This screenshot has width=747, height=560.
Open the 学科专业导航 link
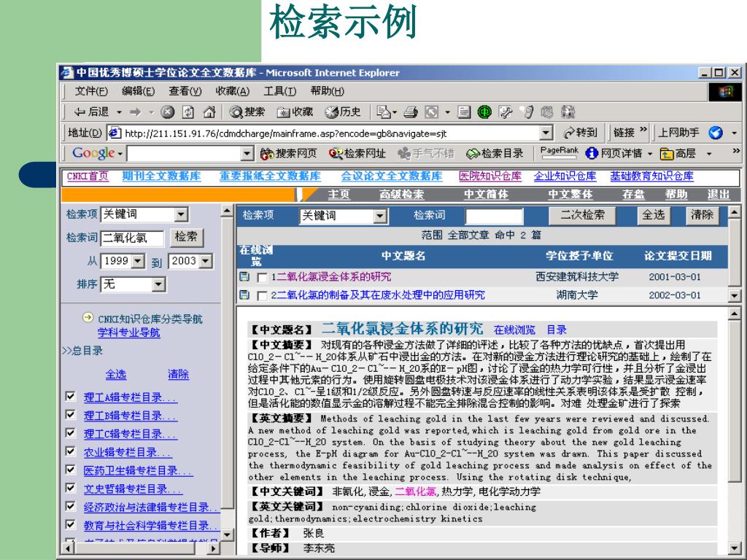point(128,332)
